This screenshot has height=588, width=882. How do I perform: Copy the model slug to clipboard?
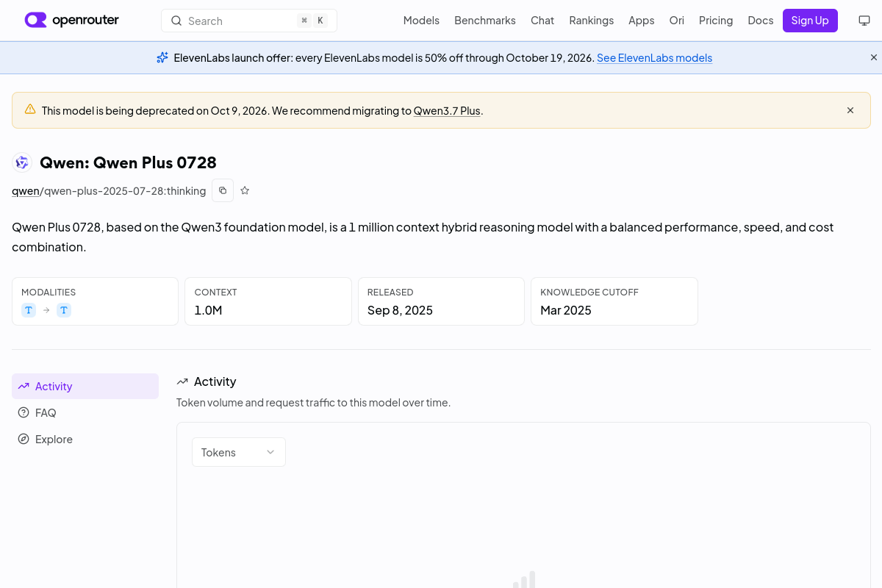point(223,190)
